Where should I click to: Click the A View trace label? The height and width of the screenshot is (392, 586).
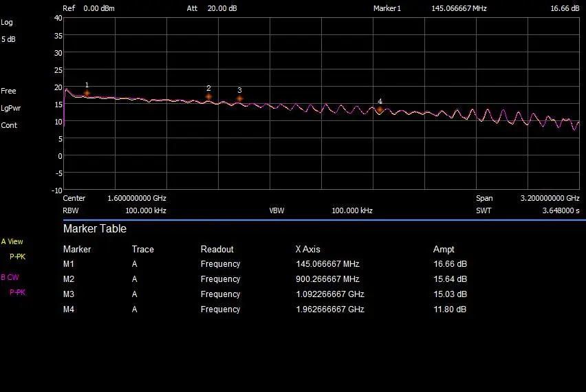pos(12,241)
